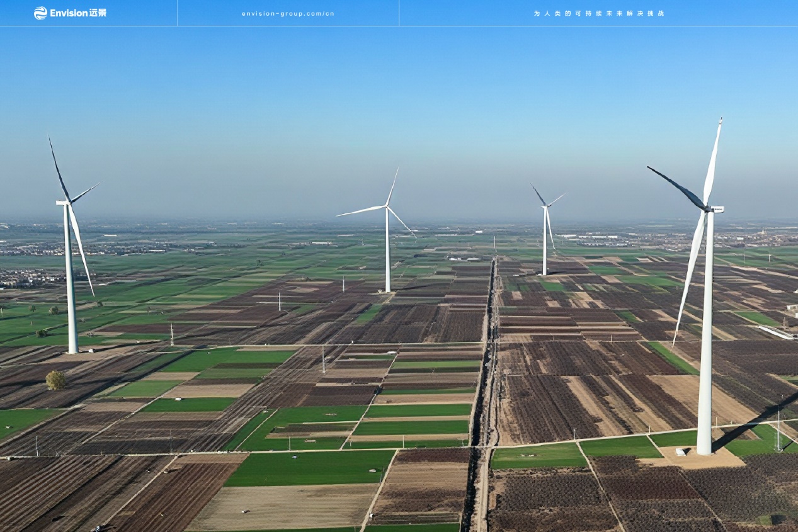The image size is (798, 532).
Task: Click the Envision 远景 wordmark text
Action: point(78,13)
